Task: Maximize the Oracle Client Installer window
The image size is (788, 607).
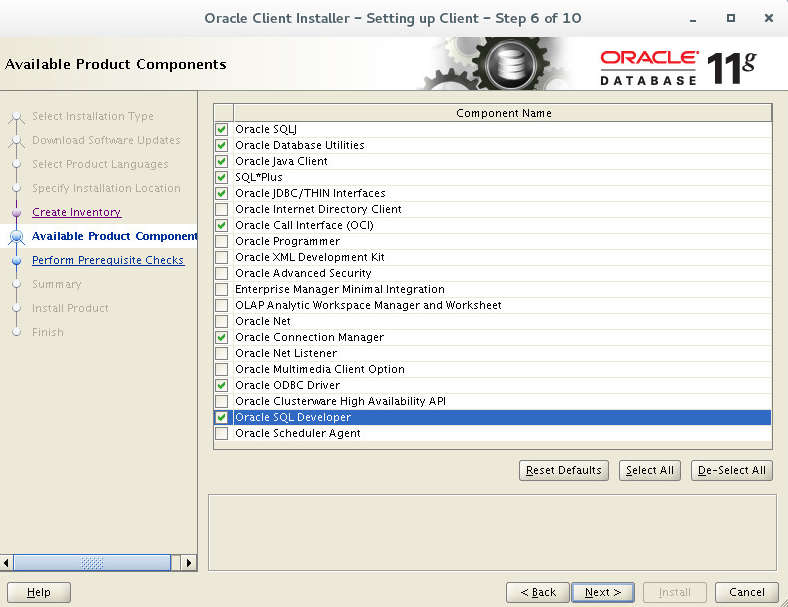Action: click(x=731, y=19)
